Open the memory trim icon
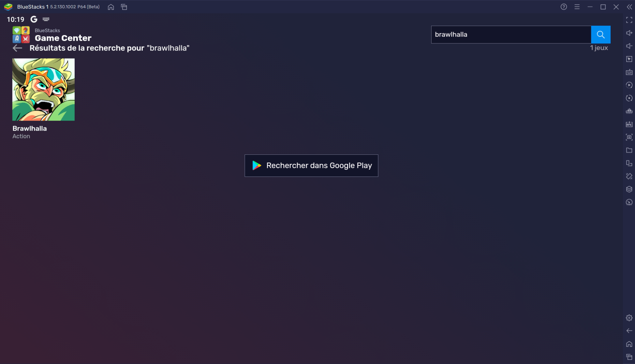Image resolution: width=635 pixels, height=364 pixels. pos(629,111)
